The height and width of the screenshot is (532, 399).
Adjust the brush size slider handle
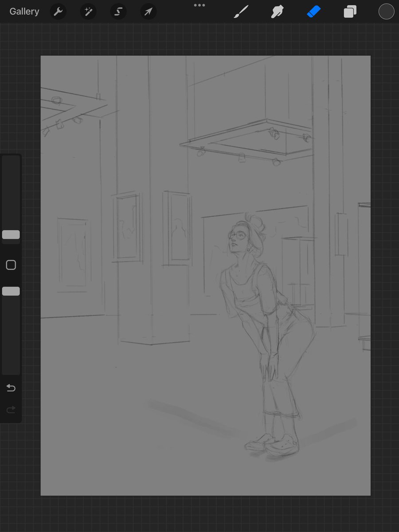pos(11,235)
